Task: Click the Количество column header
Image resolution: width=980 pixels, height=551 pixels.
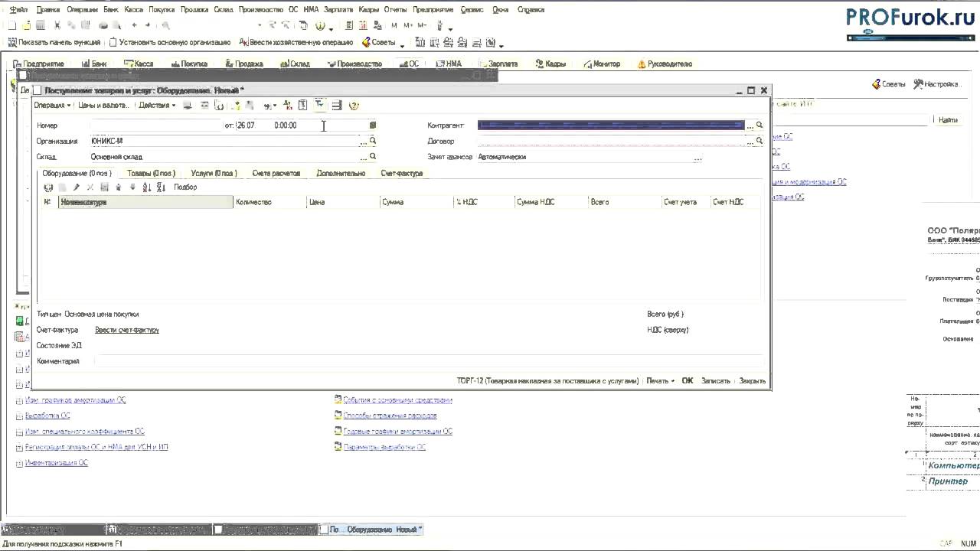Action: click(x=269, y=202)
